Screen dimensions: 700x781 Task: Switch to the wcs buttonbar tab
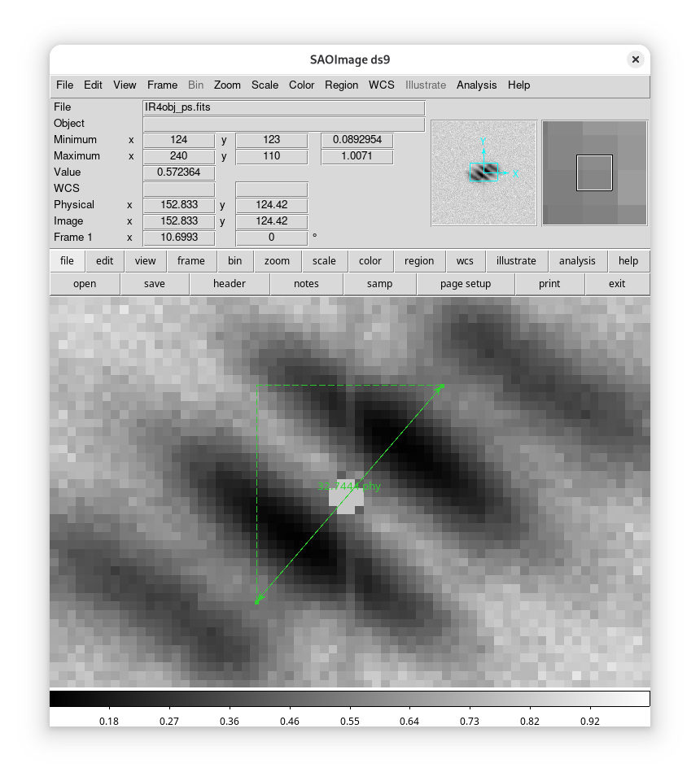click(x=465, y=261)
